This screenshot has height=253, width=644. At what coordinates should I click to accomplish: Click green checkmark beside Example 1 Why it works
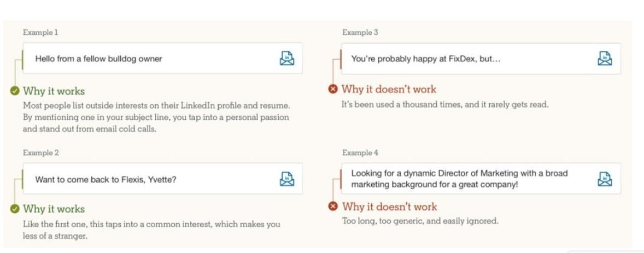pos(15,91)
